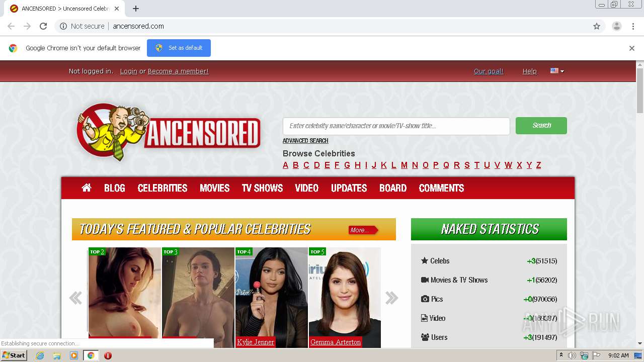This screenshot has height=362, width=644.
Task: Open the Our goal link
Action: coord(489,71)
